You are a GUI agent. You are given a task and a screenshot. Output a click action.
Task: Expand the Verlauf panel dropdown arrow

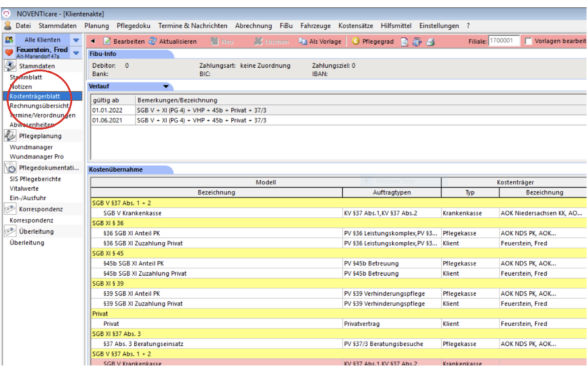pos(166,86)
